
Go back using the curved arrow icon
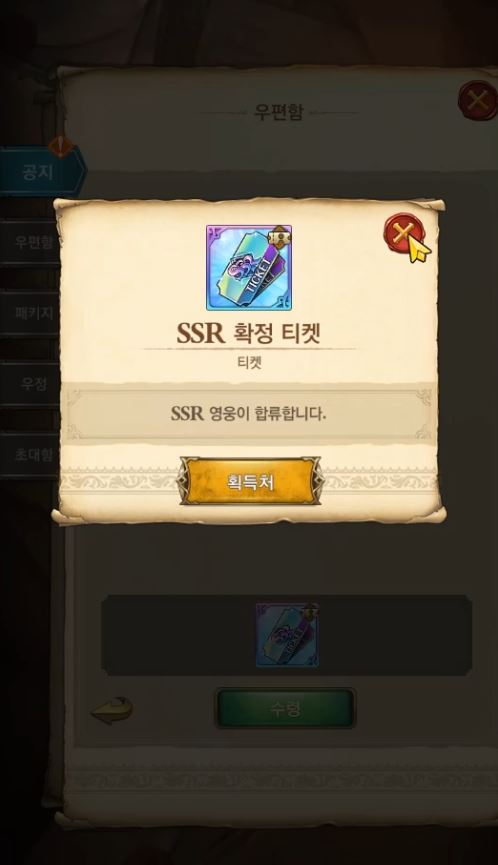[112, 709]
